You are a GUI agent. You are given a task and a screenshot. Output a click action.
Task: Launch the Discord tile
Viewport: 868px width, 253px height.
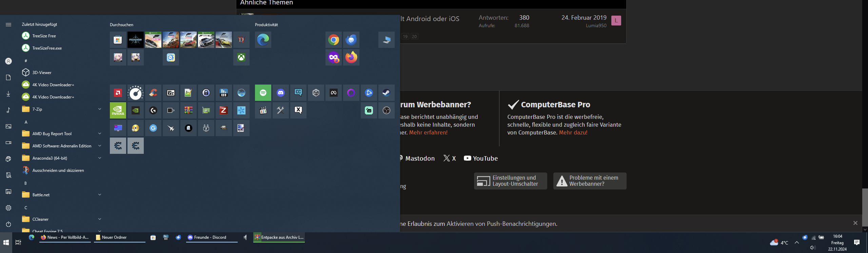click(280, 93)
